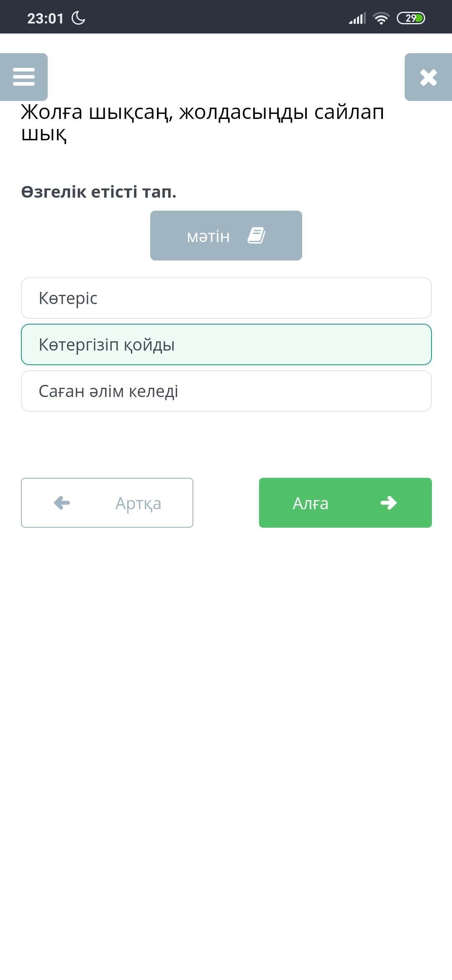Tap the book icon on мәтін button
The image size is (452, 980).
[256, 235]
